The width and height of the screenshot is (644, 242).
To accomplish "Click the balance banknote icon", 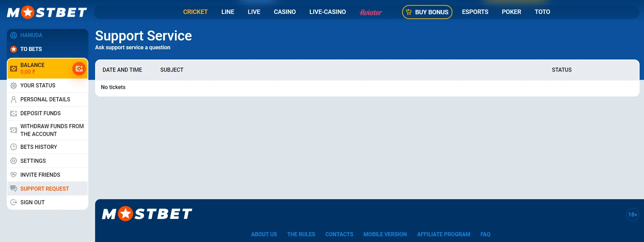I will coord(14,69).
